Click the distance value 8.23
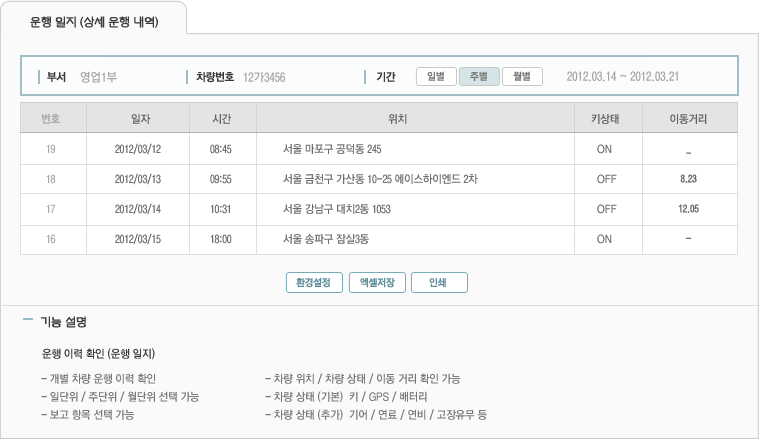The image size is (760, 439). (688, 179)
